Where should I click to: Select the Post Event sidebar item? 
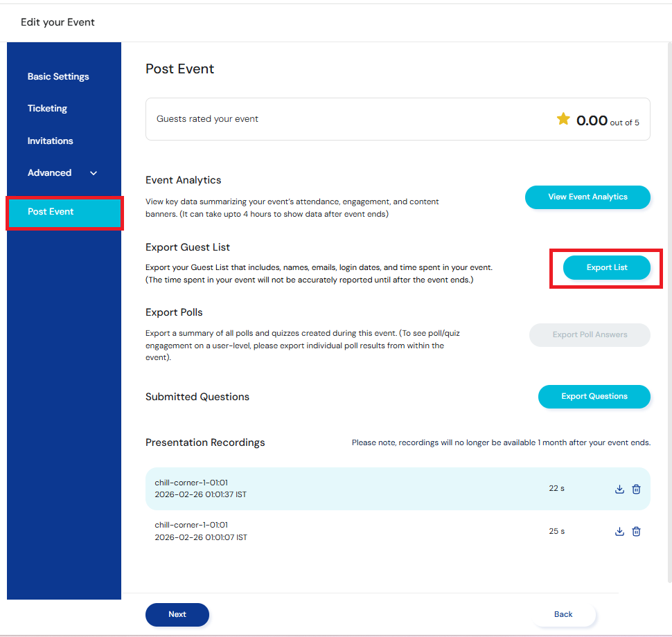pyautogui.click(x=51, y=212)
